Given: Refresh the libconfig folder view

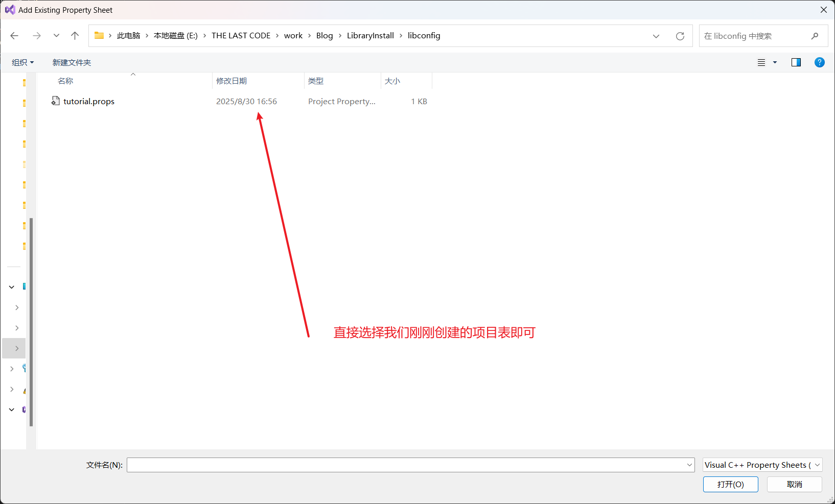Looking at the screenshot, I should pyautogui.click(x=680, y=36).
